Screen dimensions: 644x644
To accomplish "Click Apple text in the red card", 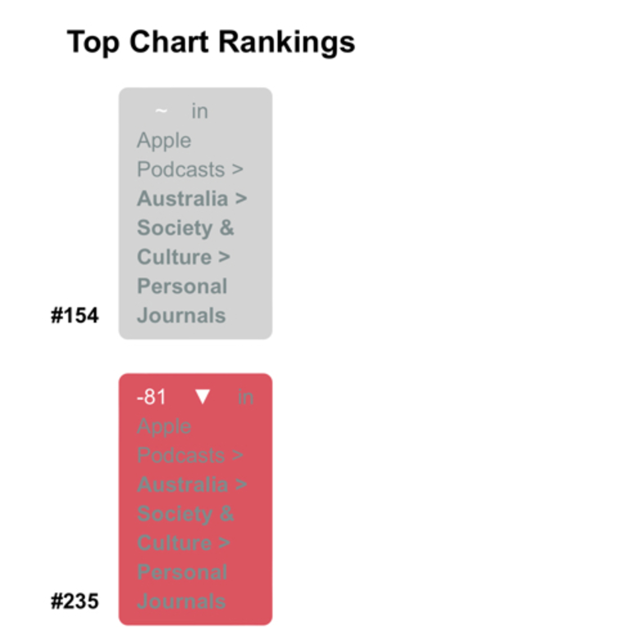I will pos(164,426).
